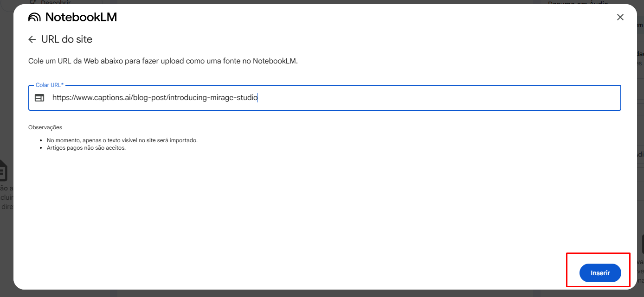This screenshot has height=297, width=644.
Task: Click the 'Colar URL*' field label
Action: [50, 85]
